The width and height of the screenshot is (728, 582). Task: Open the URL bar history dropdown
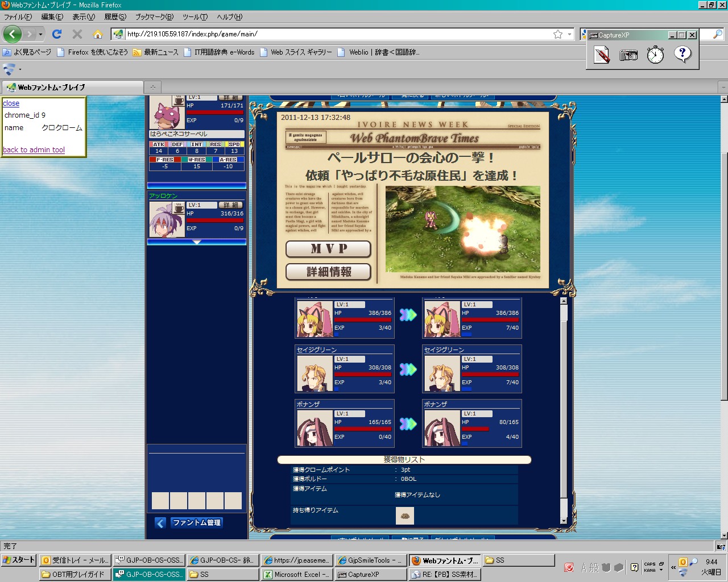569,34
